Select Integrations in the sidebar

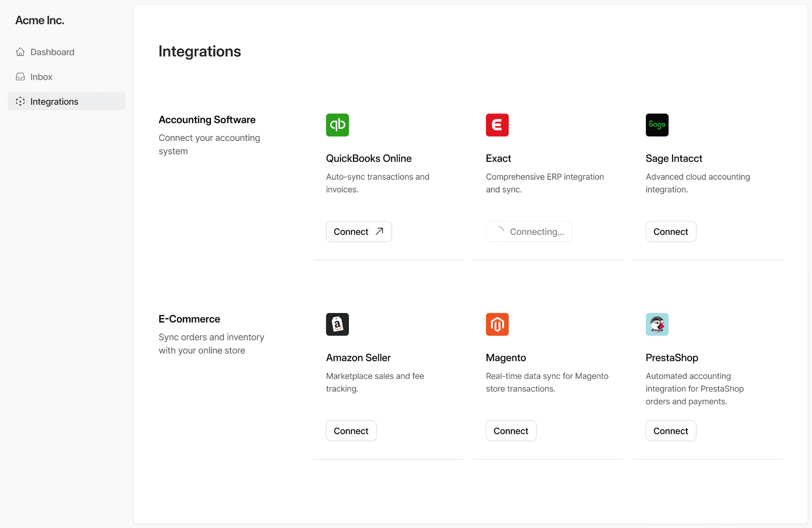tap(54, 102)
